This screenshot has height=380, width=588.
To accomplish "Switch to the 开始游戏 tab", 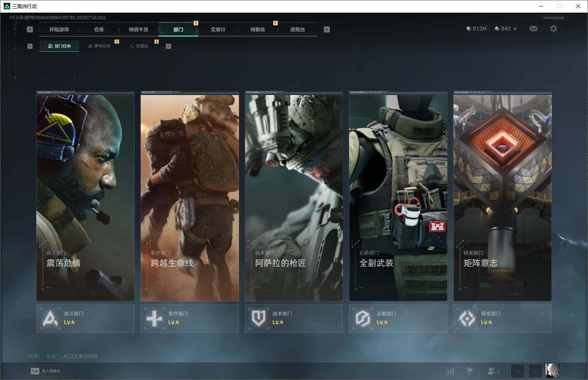I will [59, 29].
